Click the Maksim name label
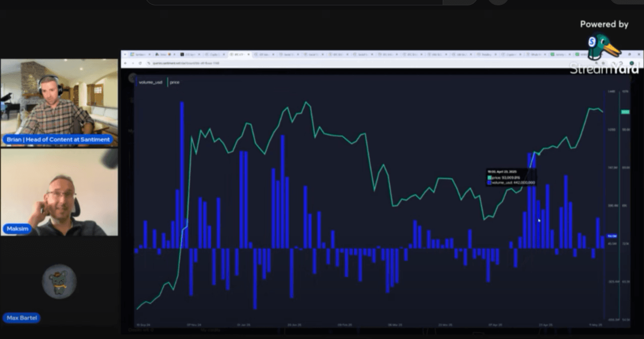644x339 pixels. click(18, 229)
